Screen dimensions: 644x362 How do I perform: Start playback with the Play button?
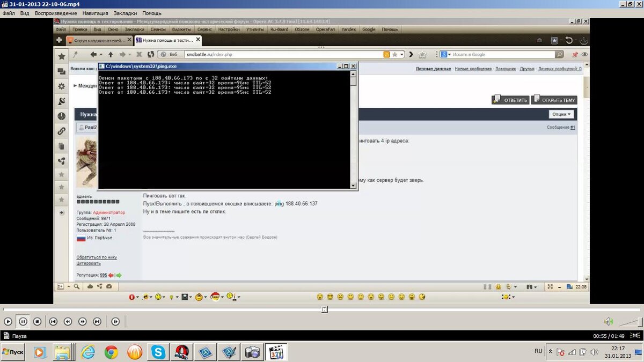click(x=8, y=322)
